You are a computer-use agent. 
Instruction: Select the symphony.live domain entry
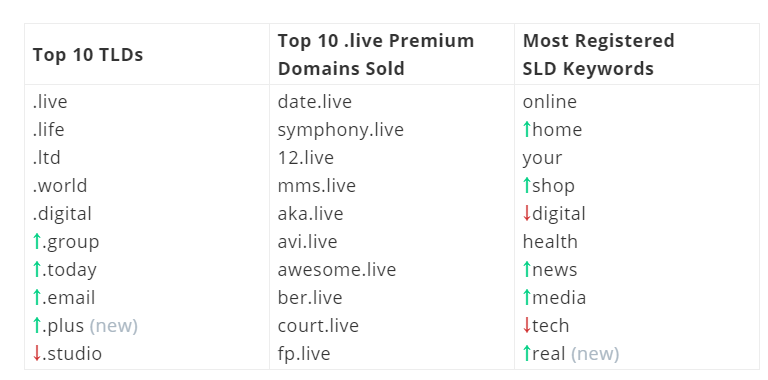click(x=340, y=130)
